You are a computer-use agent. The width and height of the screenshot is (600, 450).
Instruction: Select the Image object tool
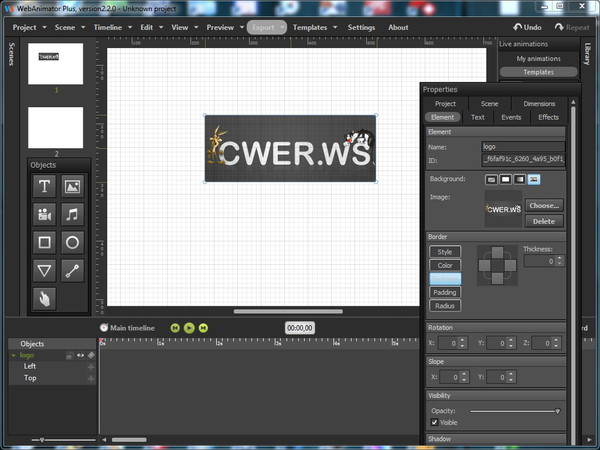[72, 186]
